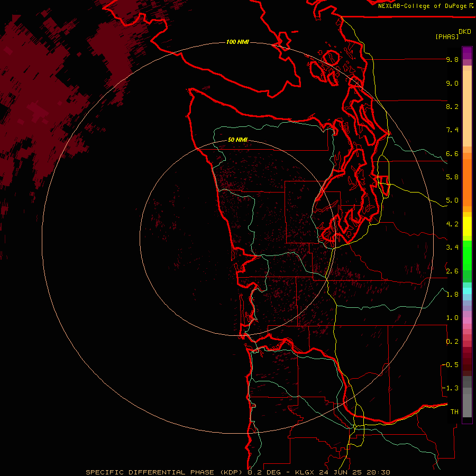Click the 5.0 value on the color scale
The height and width of the screenshot is (476, 476).
coord(452,200)
